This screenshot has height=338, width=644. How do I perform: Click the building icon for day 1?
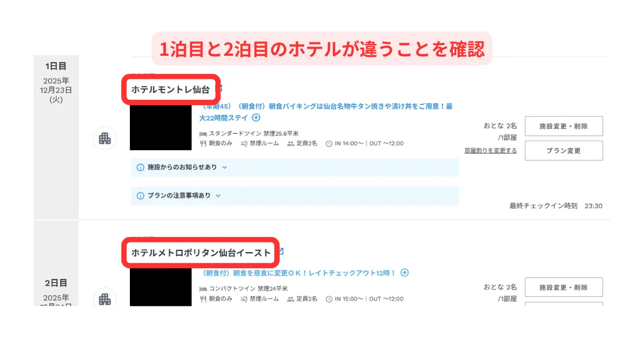coord(105,138)
